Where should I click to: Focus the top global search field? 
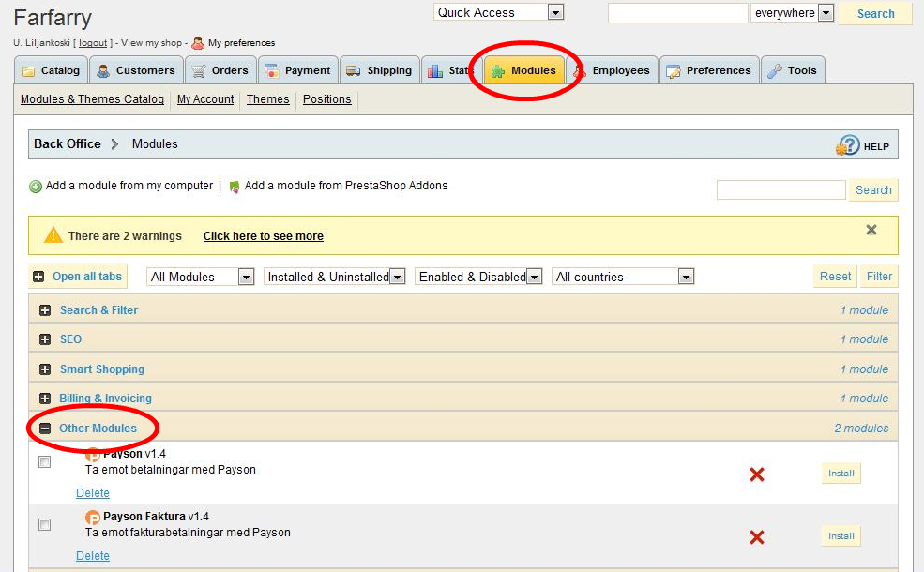(x=677, y=13)
